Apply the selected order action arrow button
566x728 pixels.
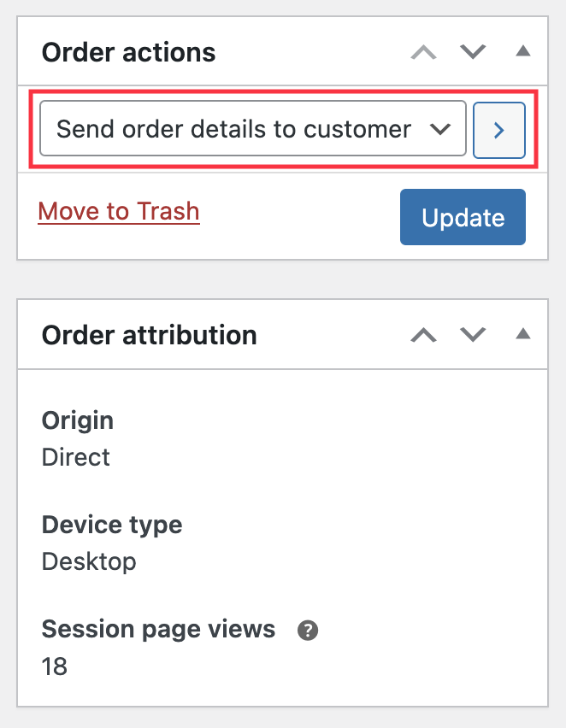coord(499,130)
